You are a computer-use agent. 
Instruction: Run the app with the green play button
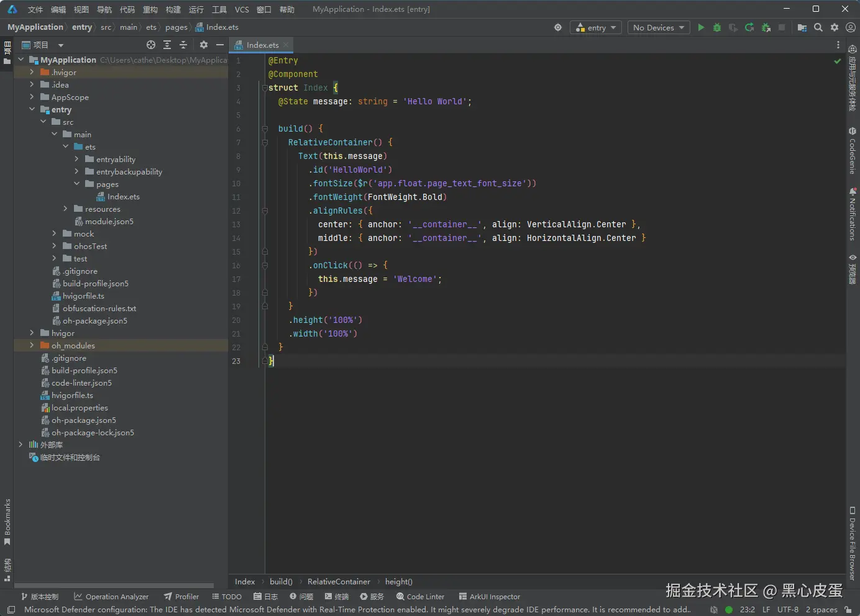(x=701, y=27)
